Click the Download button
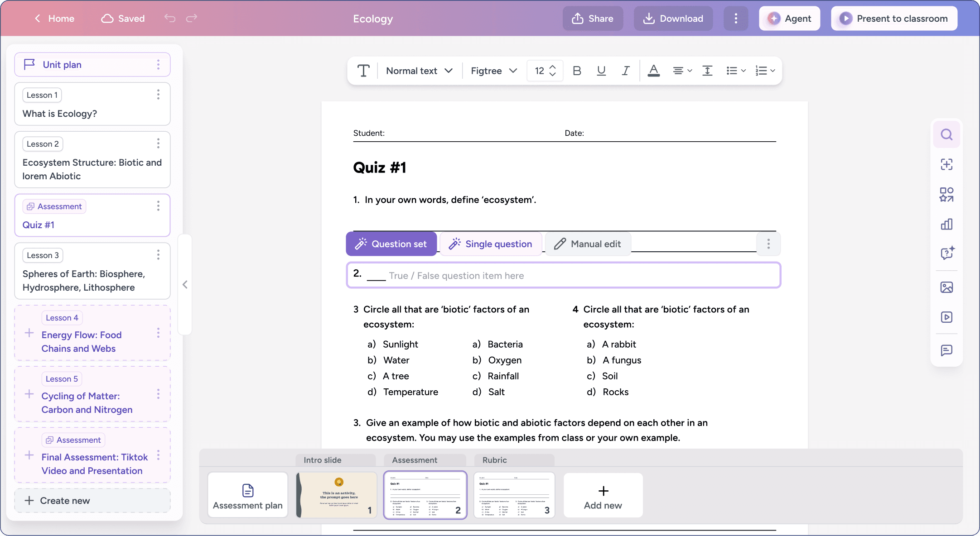This screenshot has height=536, width=980. (673, 19)
